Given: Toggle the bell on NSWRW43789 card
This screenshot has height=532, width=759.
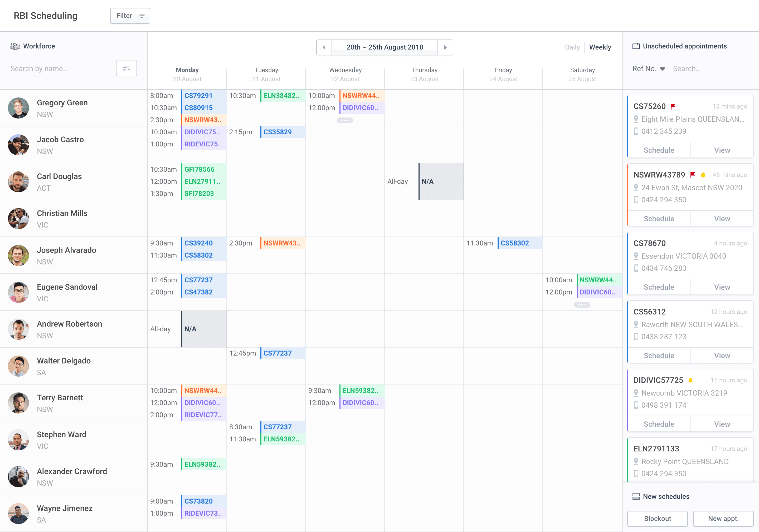Looking at the screenshot, I should pos(703,174).
